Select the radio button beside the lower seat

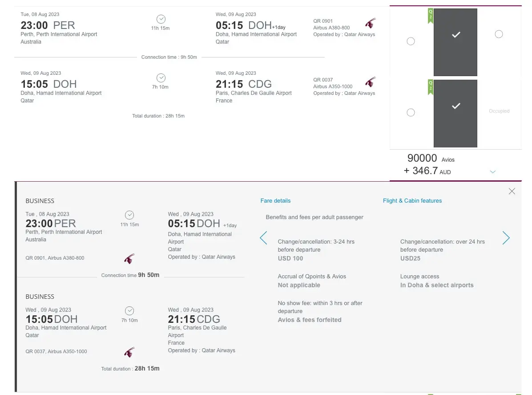pyautogui.click(x=410, y=112)
